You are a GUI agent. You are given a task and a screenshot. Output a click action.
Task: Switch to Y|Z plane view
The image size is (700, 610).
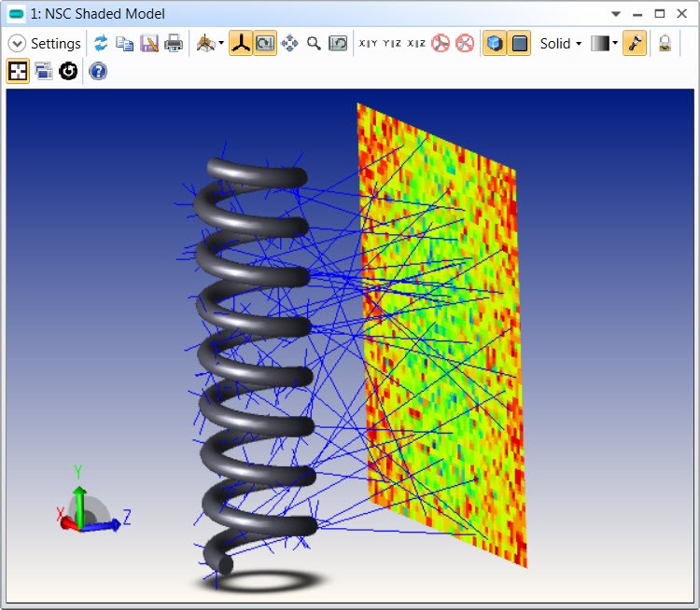pos(392,43)
